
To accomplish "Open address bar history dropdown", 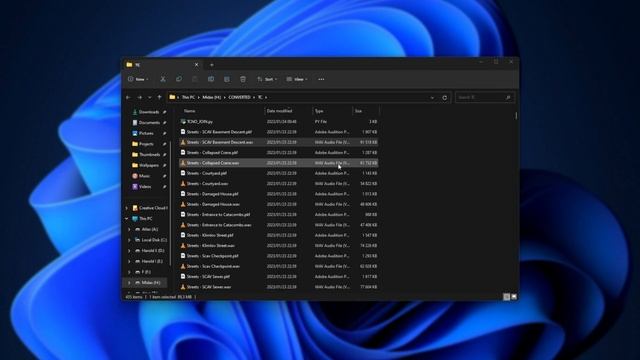I will 432,98.
